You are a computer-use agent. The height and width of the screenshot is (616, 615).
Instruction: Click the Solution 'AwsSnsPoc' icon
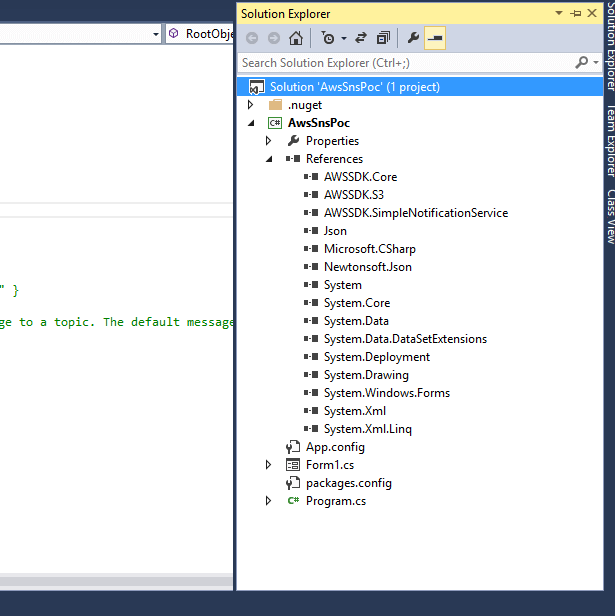point(257,87)
